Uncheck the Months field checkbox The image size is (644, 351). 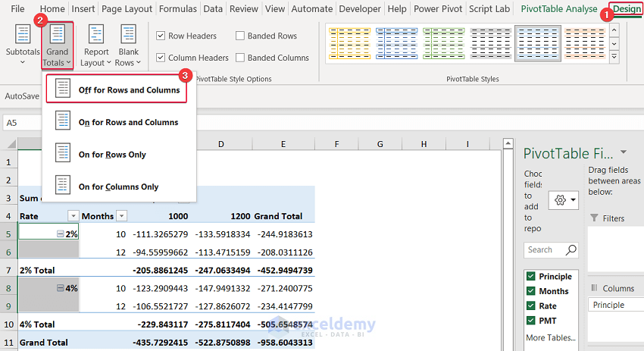530,291
